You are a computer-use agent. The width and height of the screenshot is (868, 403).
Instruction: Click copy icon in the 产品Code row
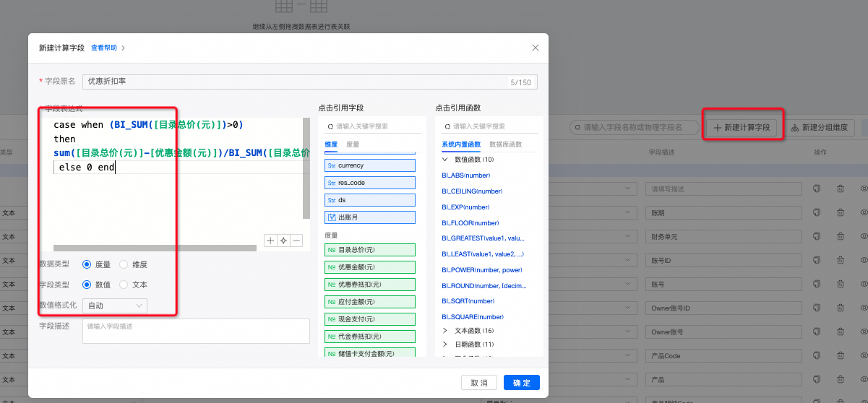click(817, 355)
